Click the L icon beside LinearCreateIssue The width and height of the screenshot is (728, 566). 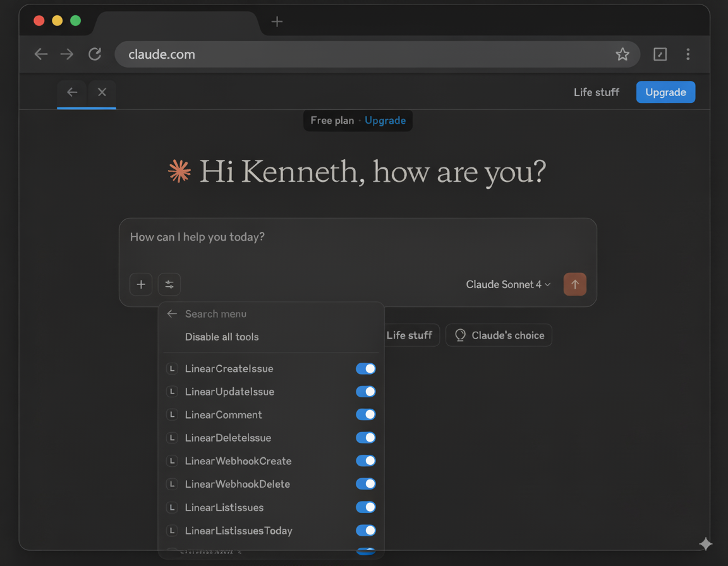pos(172,368)
